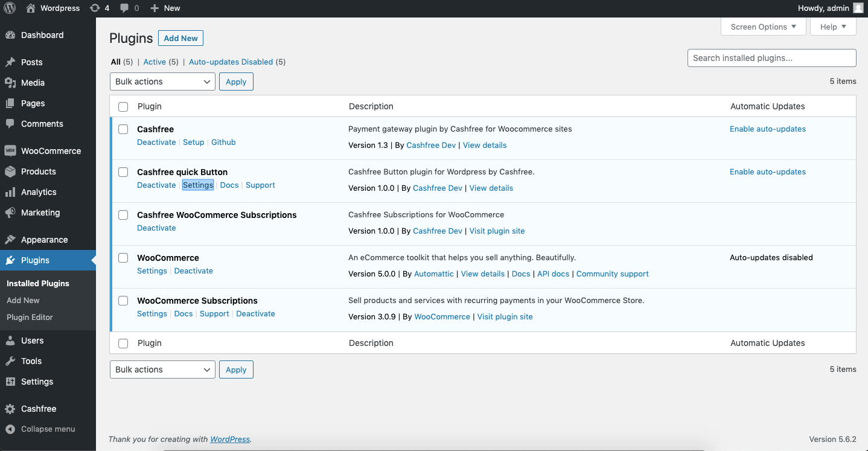Enable auto-updates for Cashfree plugin
Image resolution: width=868 pixels, height=451 pixels.
(768, 129)
